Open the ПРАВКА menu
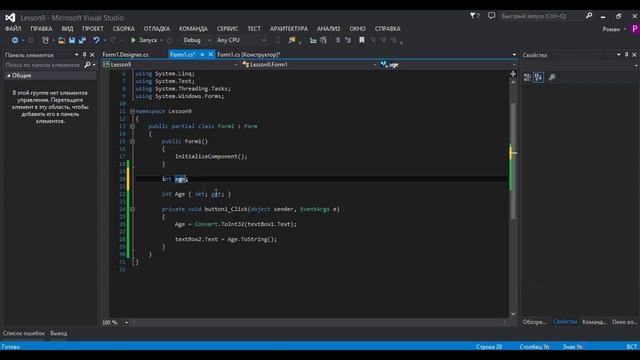This screenshot has width=640, height=360. point(41,29)
